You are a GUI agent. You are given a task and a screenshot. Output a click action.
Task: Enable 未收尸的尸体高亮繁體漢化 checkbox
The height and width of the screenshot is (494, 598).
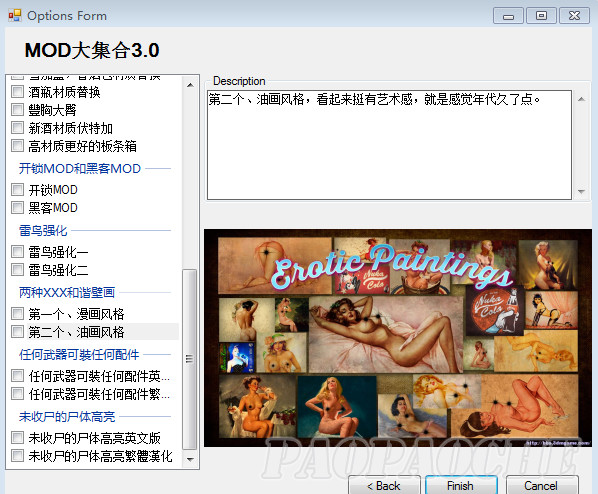(18, 456)
